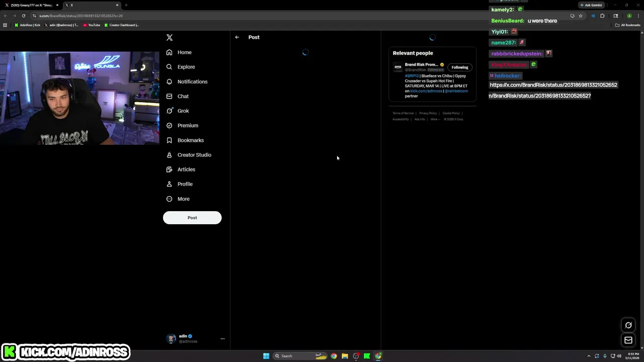Image resolution: width=644 pixels, height=362 pixels.
Task: Open the All Bookmarks folder
Action: click(628, 25)
